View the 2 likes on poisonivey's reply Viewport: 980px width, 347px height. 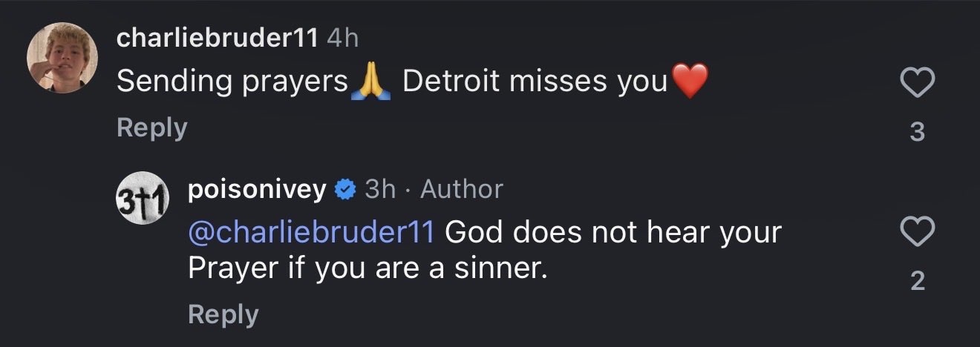coord(917,280)
